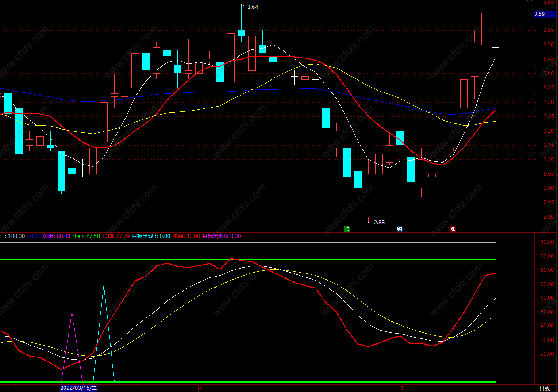The height and width of the screenshot is (392, 558).
Task: Click the red 涨 event marker
Action: click(453, 229)
